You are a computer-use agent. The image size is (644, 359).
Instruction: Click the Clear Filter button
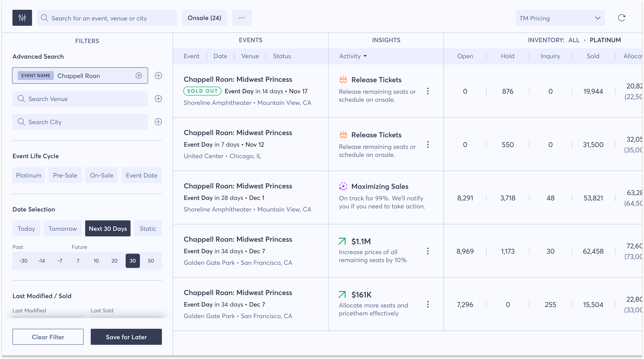pos(48,337)
